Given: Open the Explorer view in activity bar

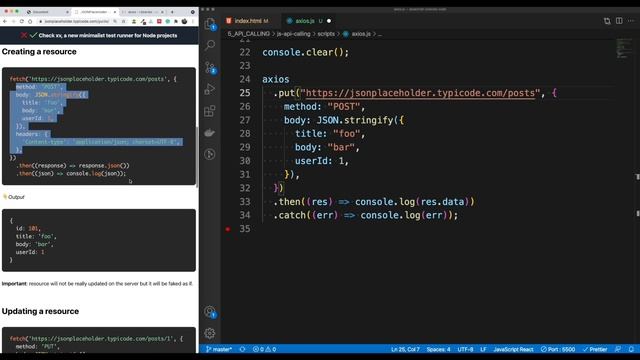Looking at the screenshot, I should click(210, 23).
